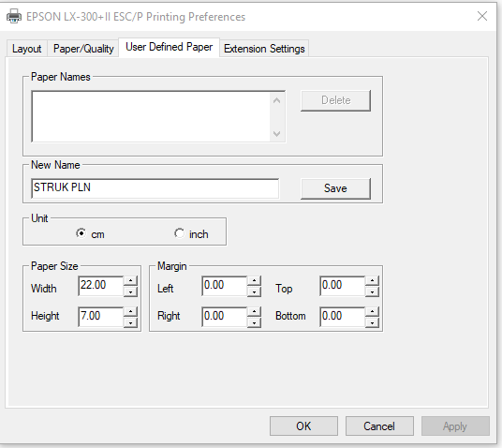Click inside the Paper Names list box
Screen dimensions: 502x448
[x=151, y=116]
